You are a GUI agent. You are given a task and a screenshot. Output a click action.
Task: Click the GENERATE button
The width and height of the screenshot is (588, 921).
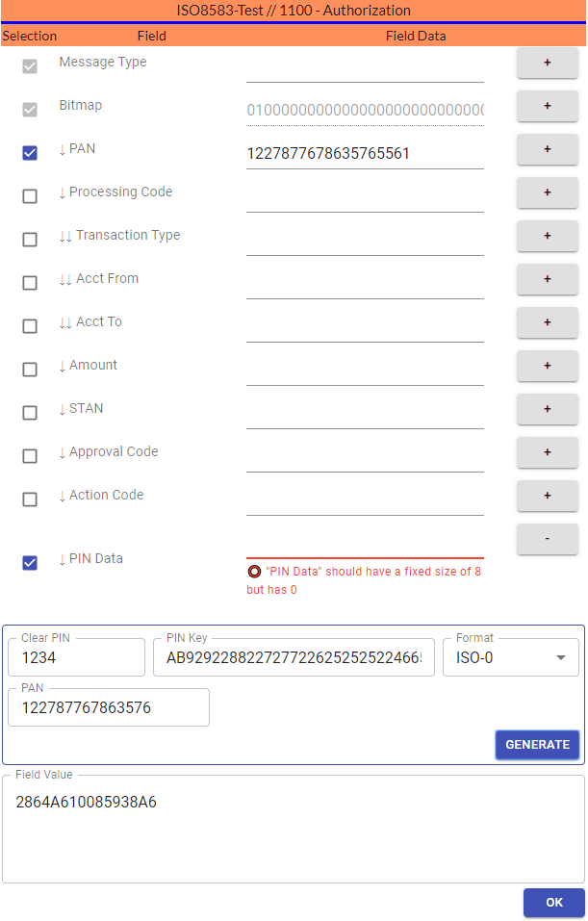pyautogui.click(x=538, y=744)
